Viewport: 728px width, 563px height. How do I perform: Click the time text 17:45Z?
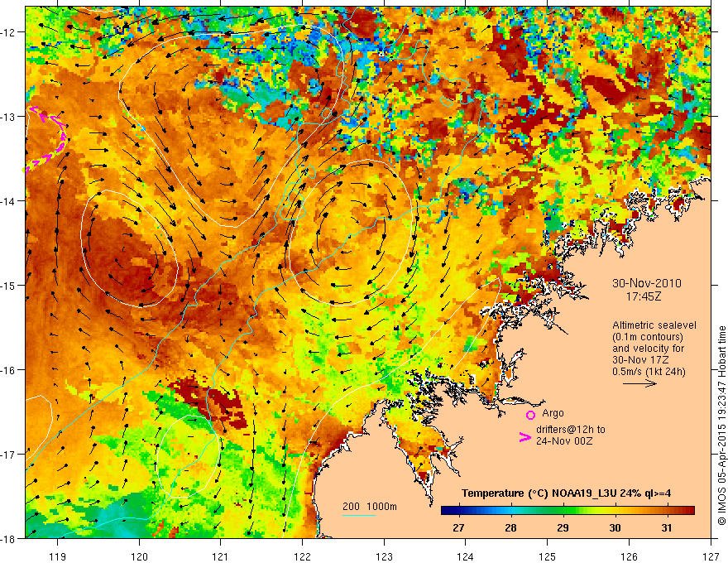[643, 296]
